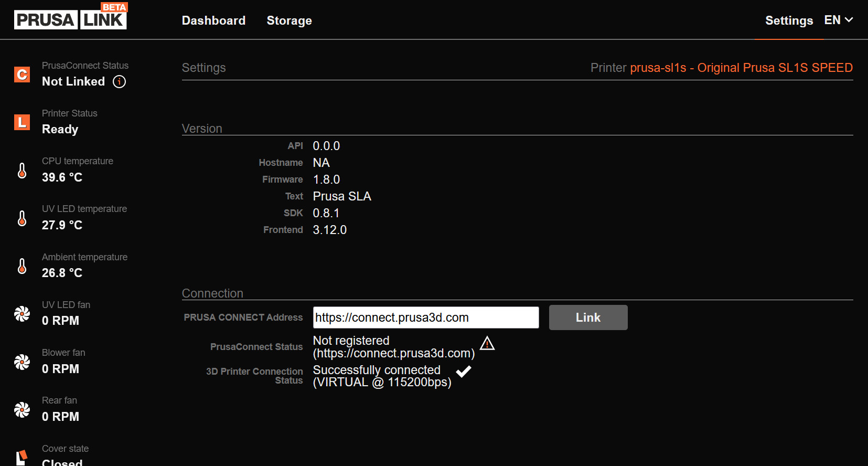Click the Cover state icon

(x=22, y=457)
